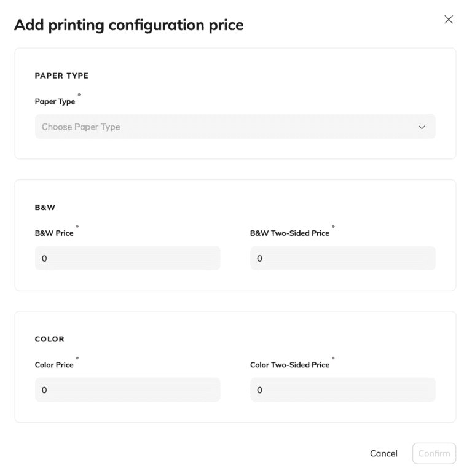Close the printing configuration dialog

(449, 20)
